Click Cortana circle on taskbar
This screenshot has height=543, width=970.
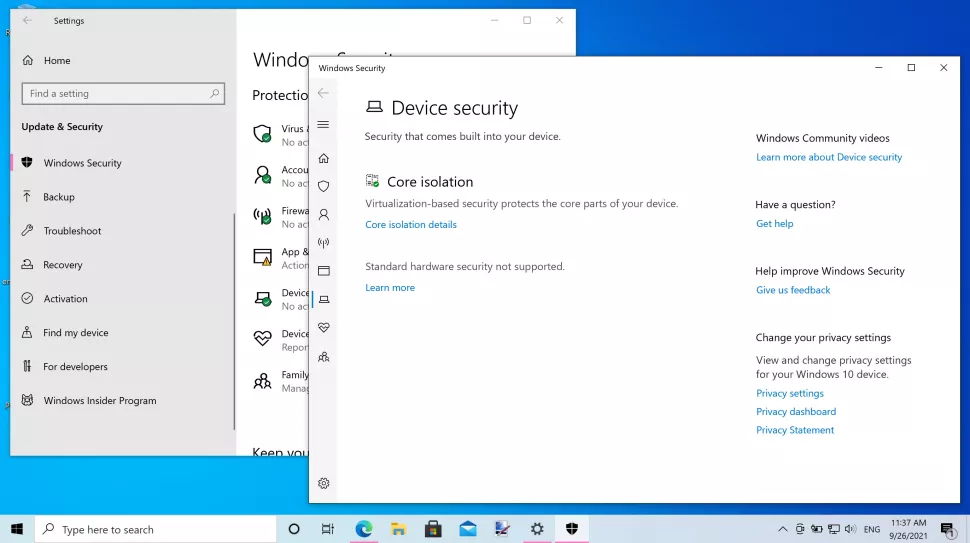click(x=294, y=529)
